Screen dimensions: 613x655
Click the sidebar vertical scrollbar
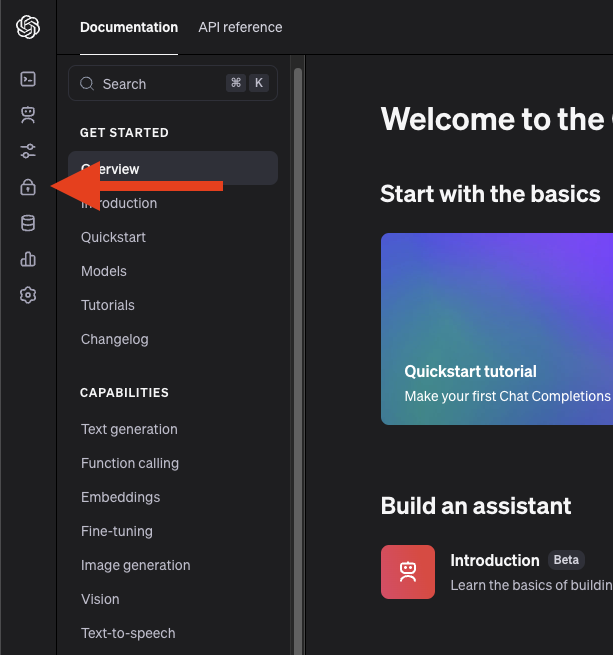[x=297, y=350]
